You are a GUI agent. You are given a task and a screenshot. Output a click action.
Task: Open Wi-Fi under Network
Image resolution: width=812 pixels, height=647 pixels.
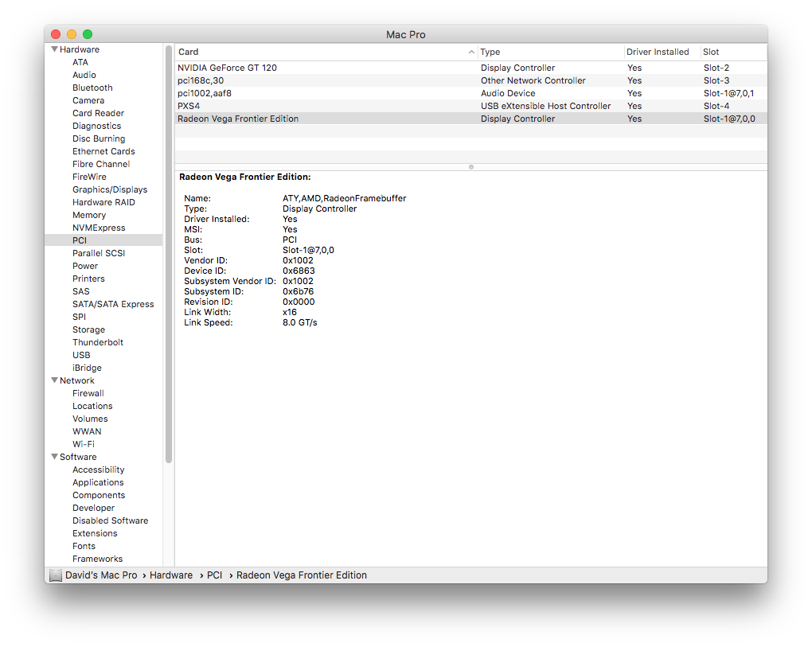pyautogui.click(x=84, y=444)
